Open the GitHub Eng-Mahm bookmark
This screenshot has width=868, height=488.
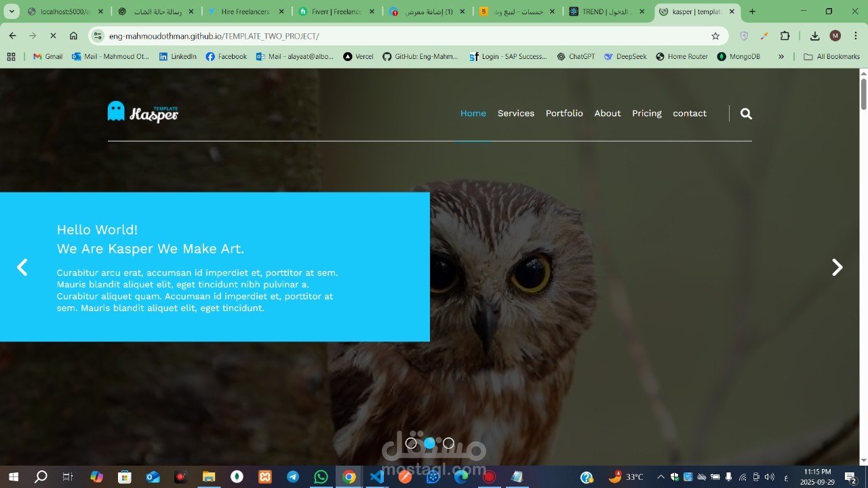click(420, 57)
